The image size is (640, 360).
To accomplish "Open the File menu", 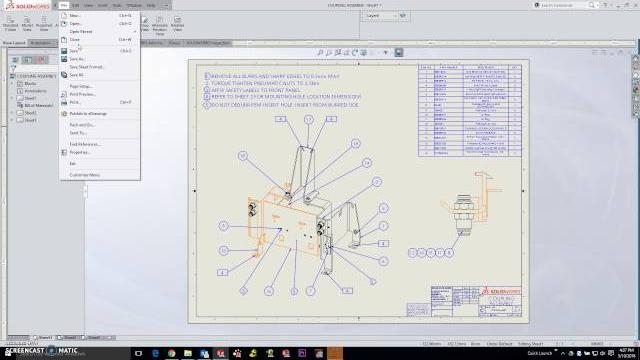I will coord(64,5).
